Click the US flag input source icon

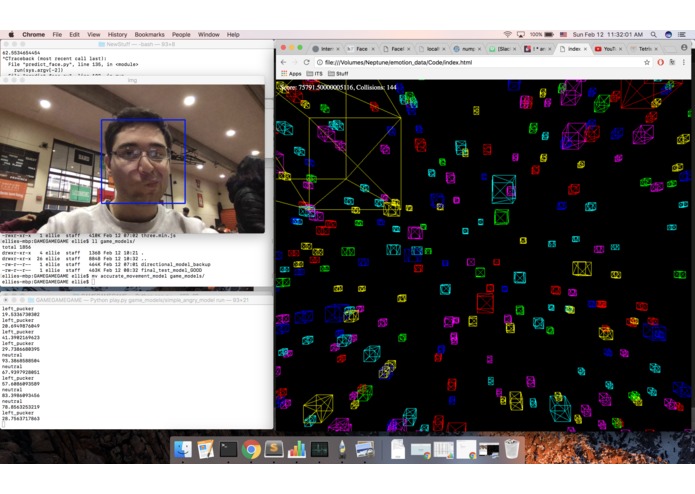[563, 34]
